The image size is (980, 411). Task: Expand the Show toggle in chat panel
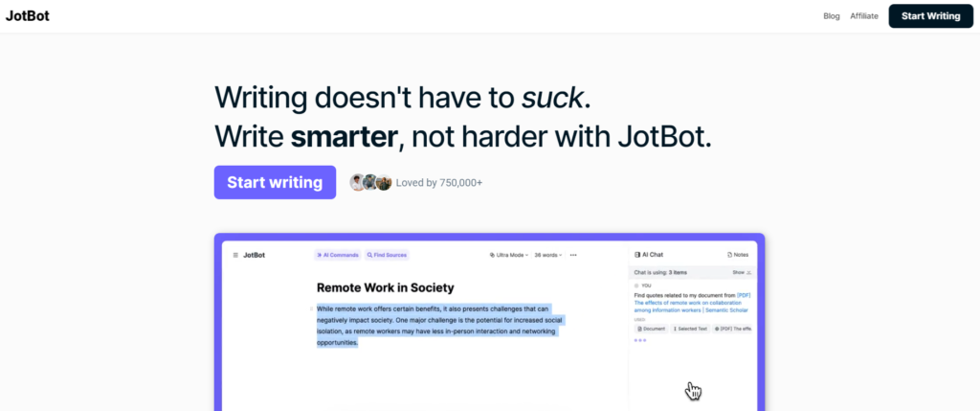[742, 273]
